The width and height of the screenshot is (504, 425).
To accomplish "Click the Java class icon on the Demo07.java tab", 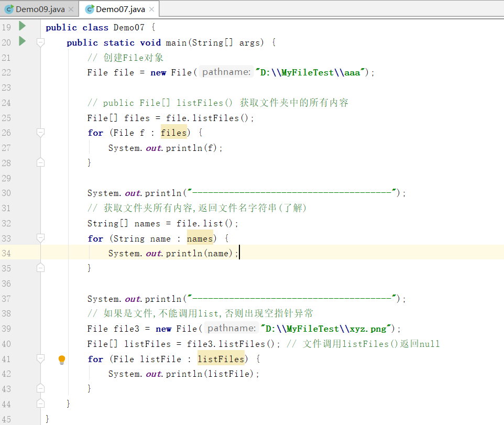I will click(90, 9).
